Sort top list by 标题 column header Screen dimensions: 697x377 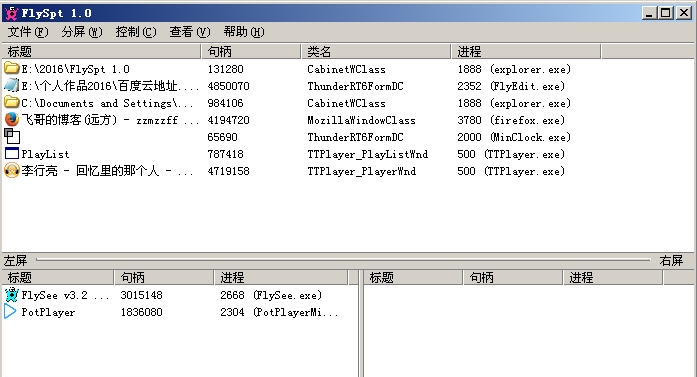(x=101, y=52)
